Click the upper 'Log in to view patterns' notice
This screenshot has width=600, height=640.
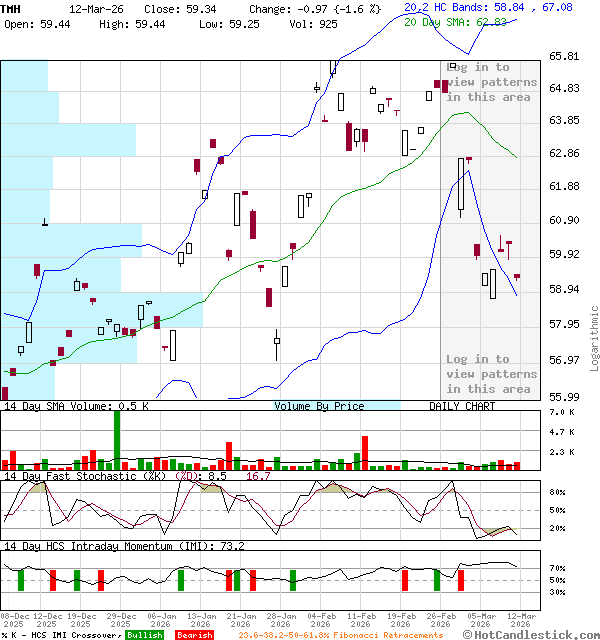pyautogui.click(x=490, y=82)
